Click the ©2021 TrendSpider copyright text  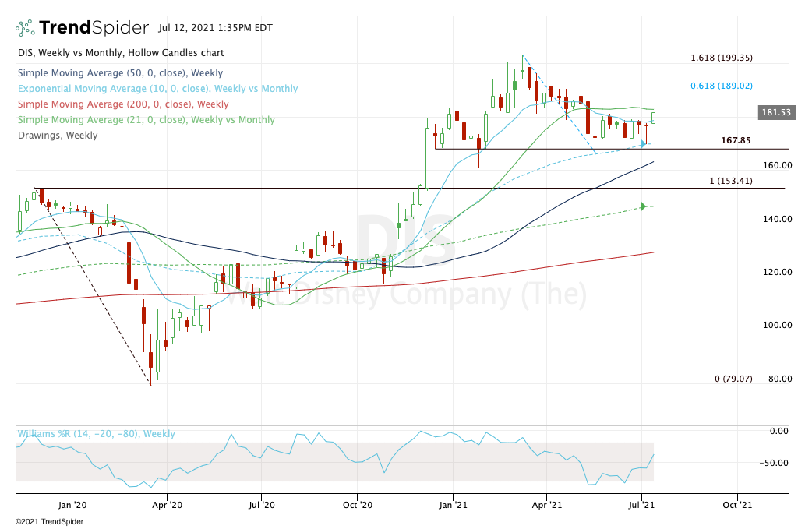(x=49, y=522)
